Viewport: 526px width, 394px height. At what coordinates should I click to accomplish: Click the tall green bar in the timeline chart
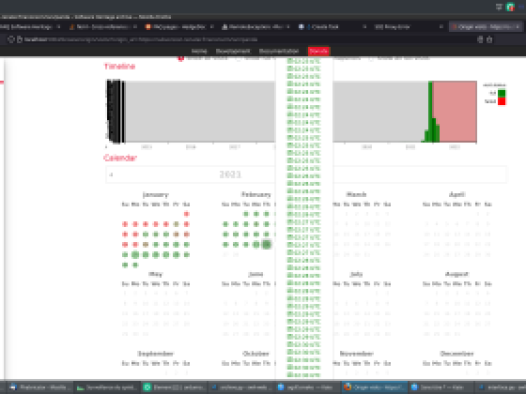pyautogui.click(x=430, y=112)
